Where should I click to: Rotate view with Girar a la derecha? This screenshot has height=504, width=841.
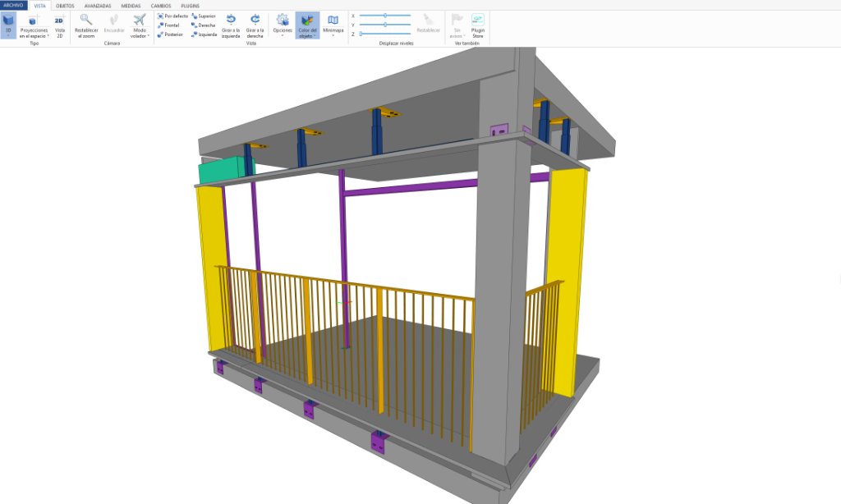[x=255, y=25]
